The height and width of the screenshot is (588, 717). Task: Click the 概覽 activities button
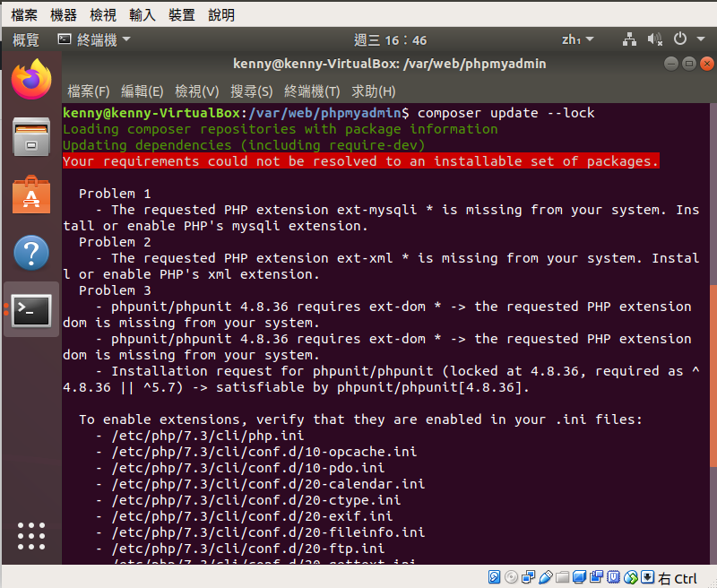tap(26, 39)
